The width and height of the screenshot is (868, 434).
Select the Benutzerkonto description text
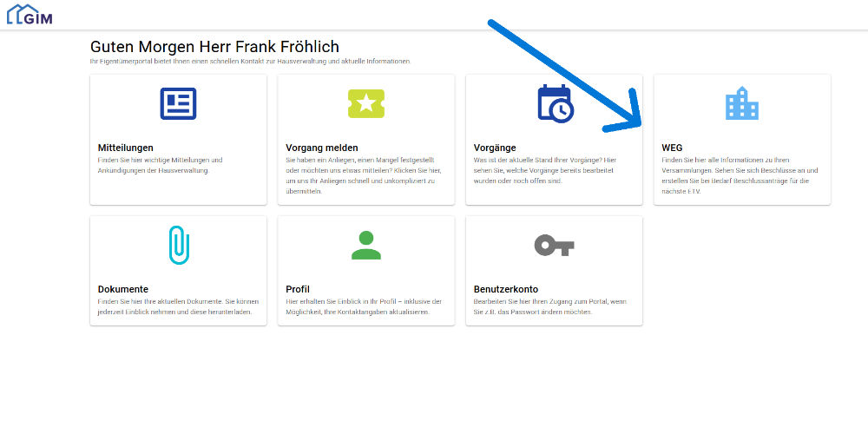pyautogui.click(x=550, y=306)
